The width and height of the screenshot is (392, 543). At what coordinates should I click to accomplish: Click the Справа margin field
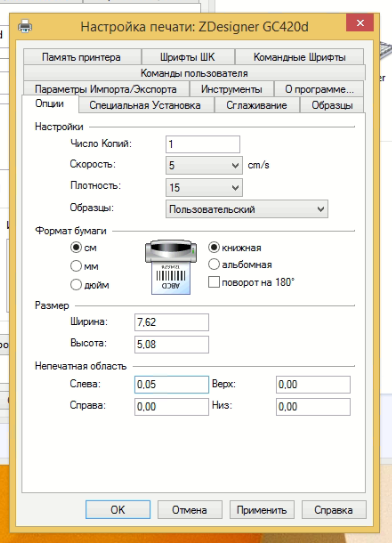(171, 407)
